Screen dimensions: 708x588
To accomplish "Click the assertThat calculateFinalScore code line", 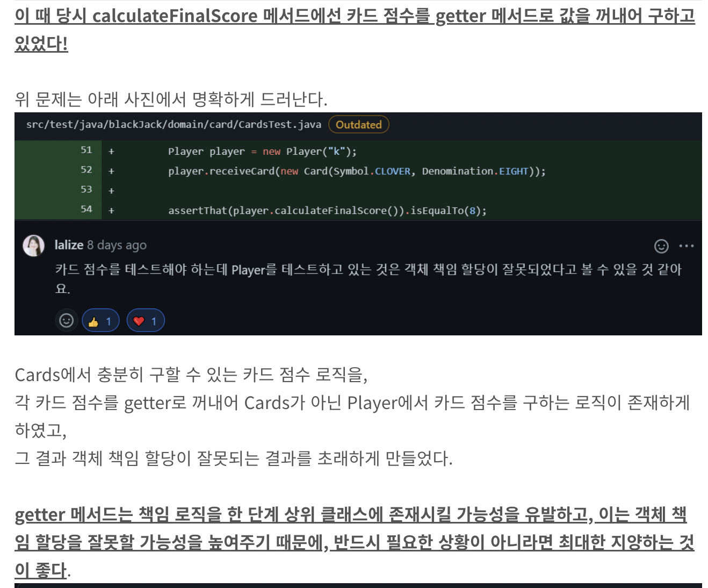I will pos(327,211).
